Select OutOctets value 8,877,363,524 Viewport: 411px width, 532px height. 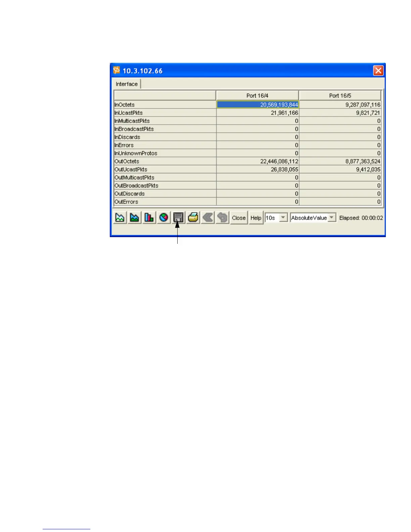point(340,161)
